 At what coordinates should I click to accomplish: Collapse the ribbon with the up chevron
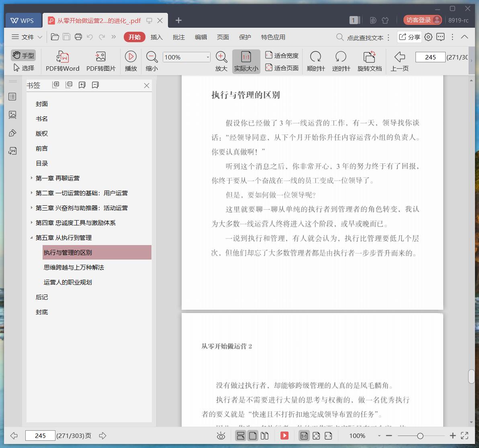point(465,37)
